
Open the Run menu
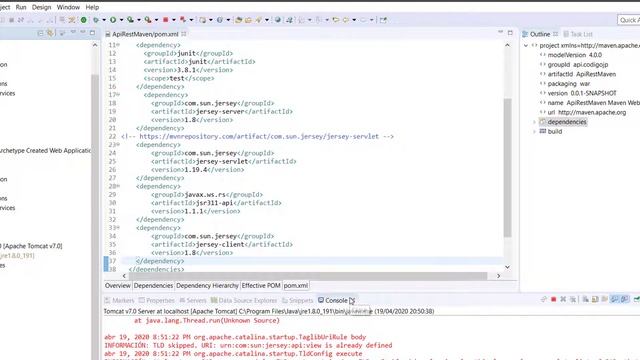[x=21, y=7]
